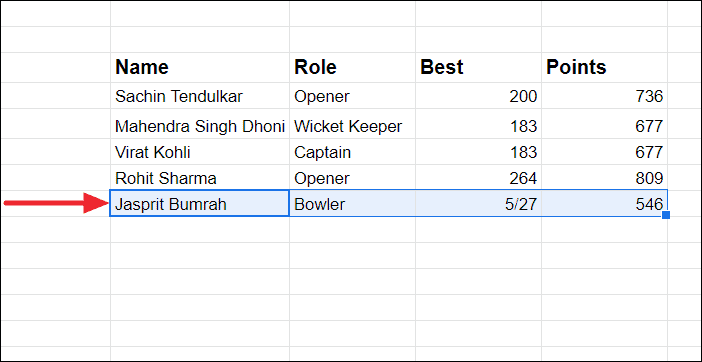Select the Name header cell

coord(200,68)
